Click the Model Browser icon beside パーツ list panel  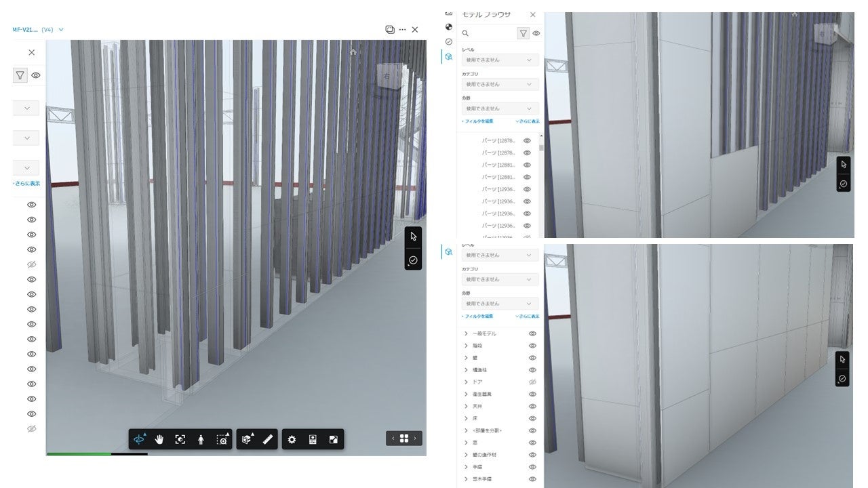pos(448,57)
